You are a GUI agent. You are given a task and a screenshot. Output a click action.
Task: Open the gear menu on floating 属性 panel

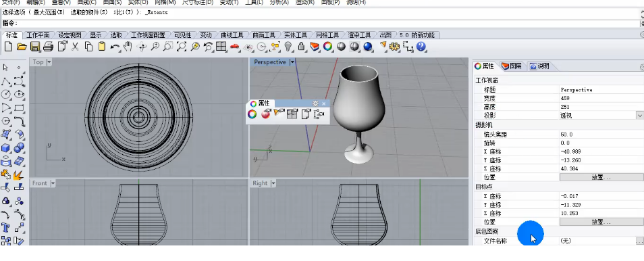pyautogui.click(x=315, y=103)
